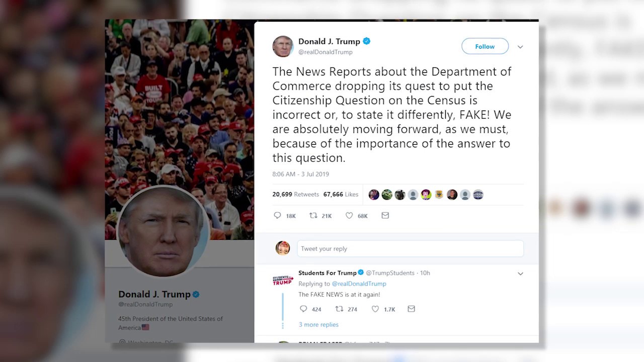Follow Donald J. Trump
This screenshot has height=362, width=644.
click(485, 46)
